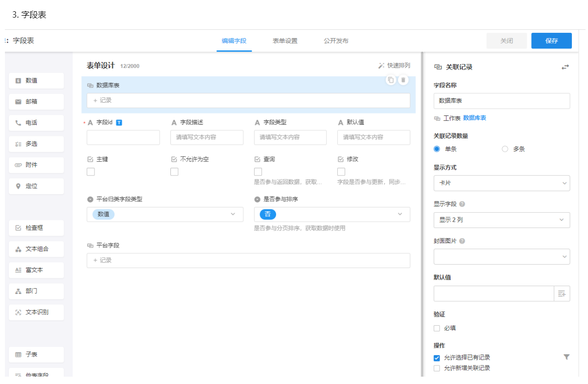Image resolution: width=588 pixels, height=384 pixels.
Task: Click the filter icon next to 允许选择已有记录
Action: point(566,357)
